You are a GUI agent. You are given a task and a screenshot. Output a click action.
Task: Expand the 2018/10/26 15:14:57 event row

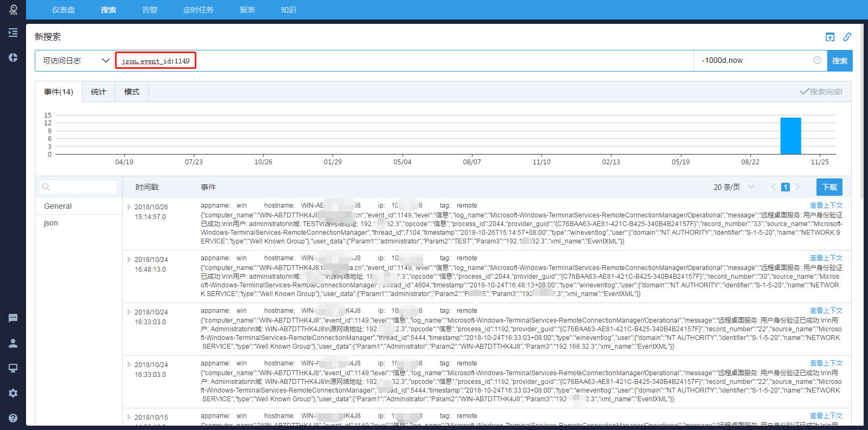(129, 207)
